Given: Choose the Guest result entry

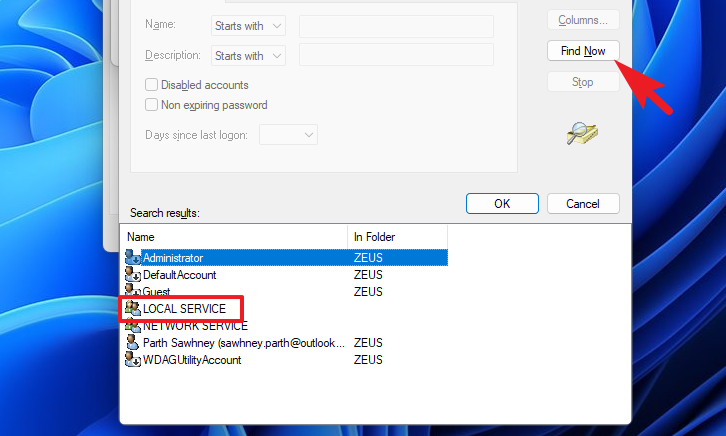Looking at the screenshot, I should point(156,291).
